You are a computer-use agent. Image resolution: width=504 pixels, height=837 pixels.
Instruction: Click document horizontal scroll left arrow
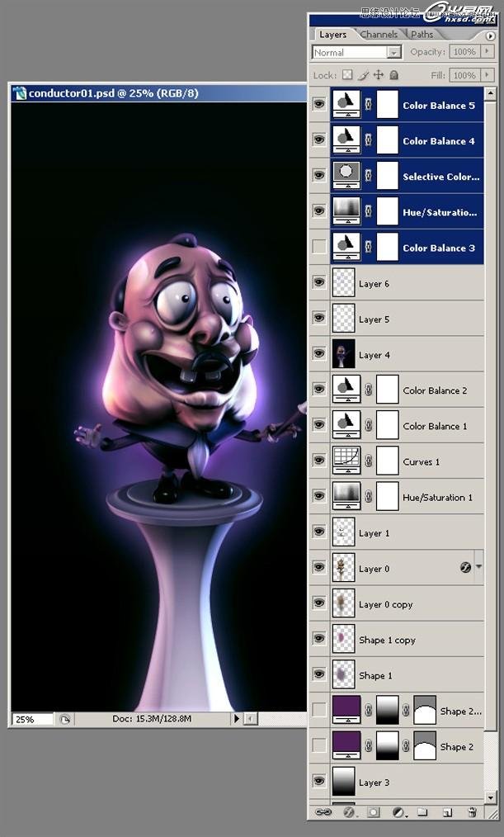pyautogui.click(x=250, y=719)
